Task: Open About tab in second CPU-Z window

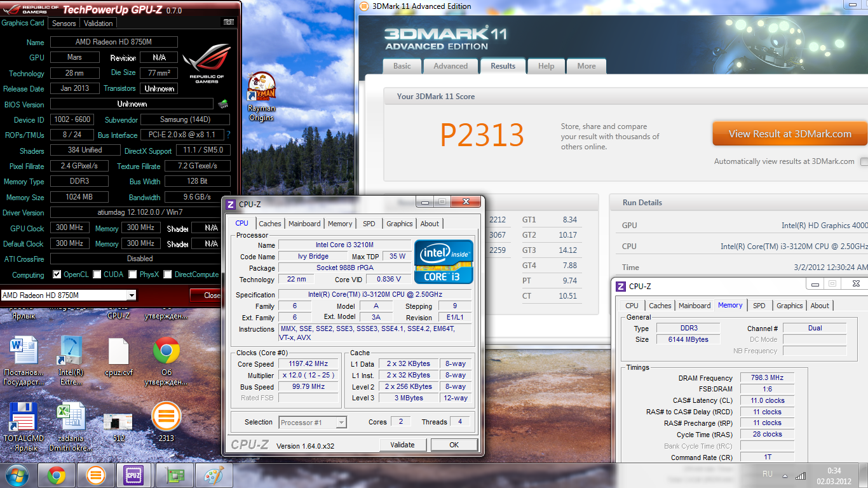Action: pyautogui.click(x=820, y=306)
